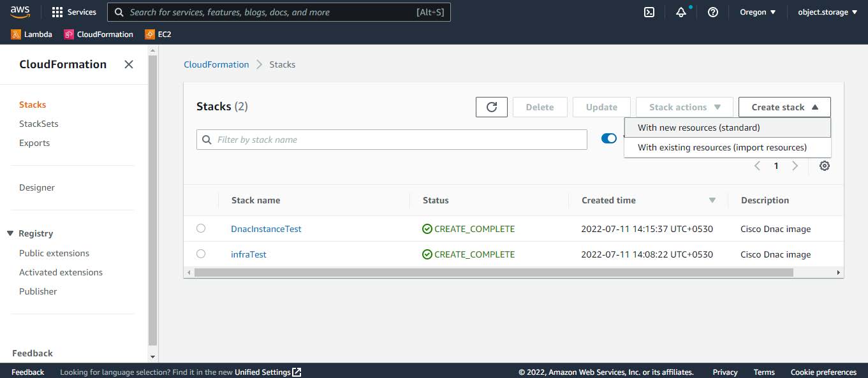Viewport: 868px width, 378px height.
Task: Sort by Created time arrow
Action: [x=712, y=200]
